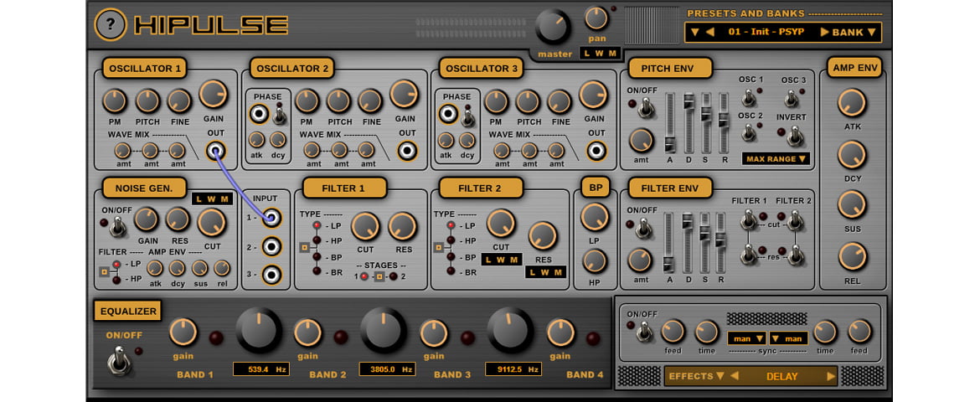Toggle the Filter Env ON/OFF switch
980x402 pixels.
point(646,228)
